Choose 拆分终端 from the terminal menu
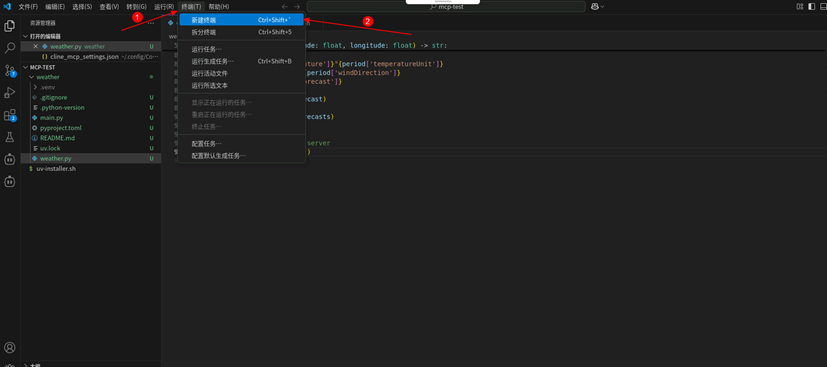 point(242,32)
